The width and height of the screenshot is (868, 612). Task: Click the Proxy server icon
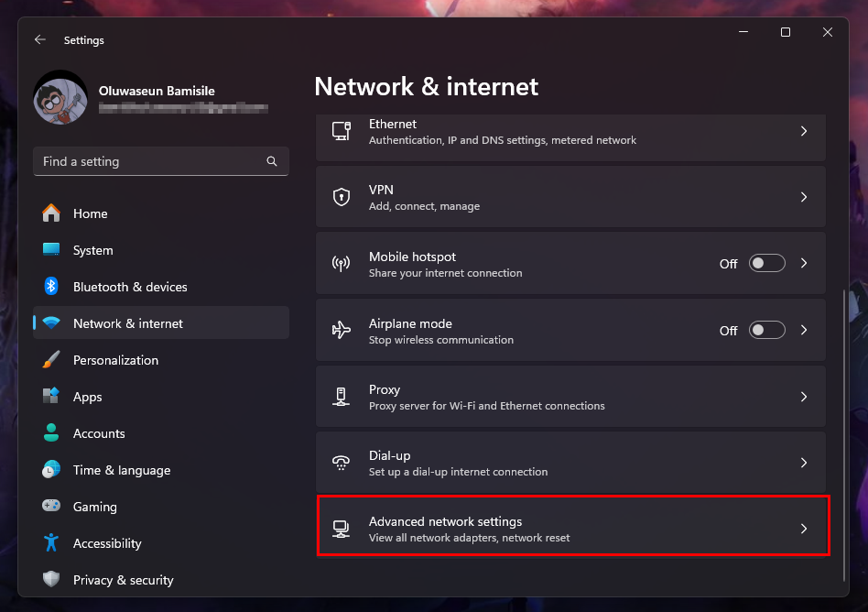pos(342,397)
